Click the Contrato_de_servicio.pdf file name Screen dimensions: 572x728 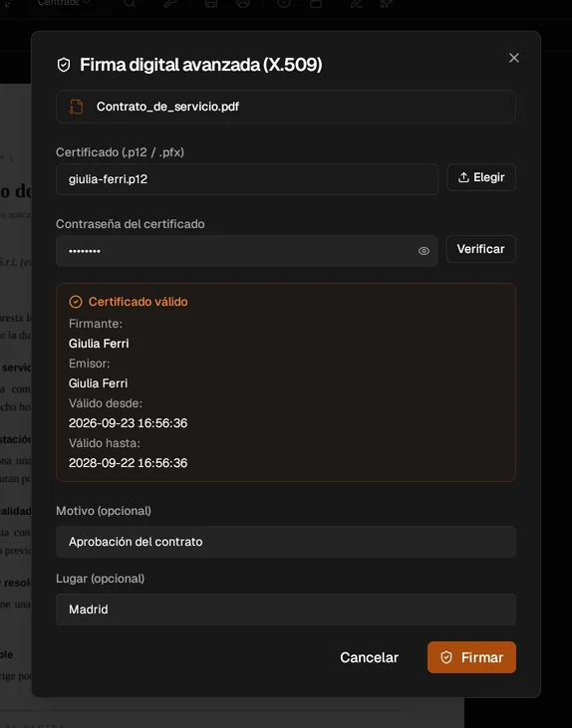(x=167, y=107)
